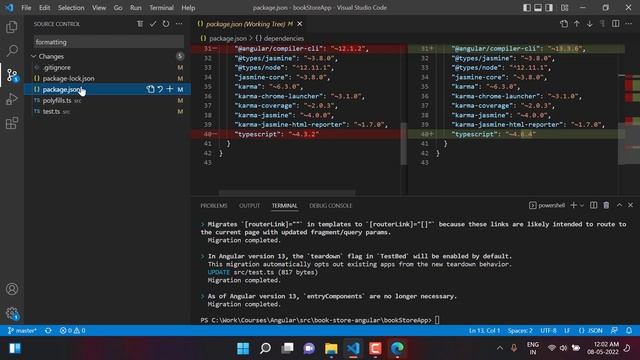Open notifications bell in status bar
This screenshot has width=640, height=360.
tap(629, 331)
